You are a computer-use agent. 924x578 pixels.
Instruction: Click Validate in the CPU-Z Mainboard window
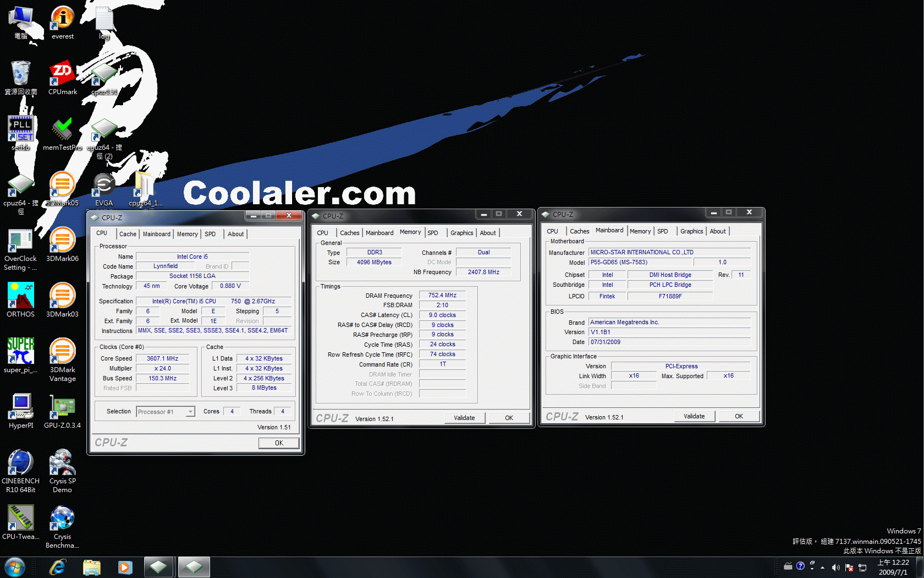[695, 416]
